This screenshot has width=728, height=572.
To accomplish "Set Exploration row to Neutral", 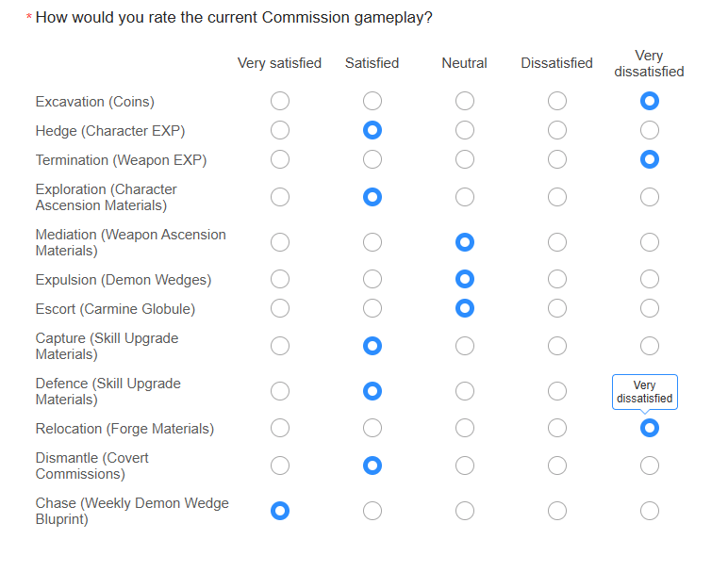I will (x=465, y=197).
